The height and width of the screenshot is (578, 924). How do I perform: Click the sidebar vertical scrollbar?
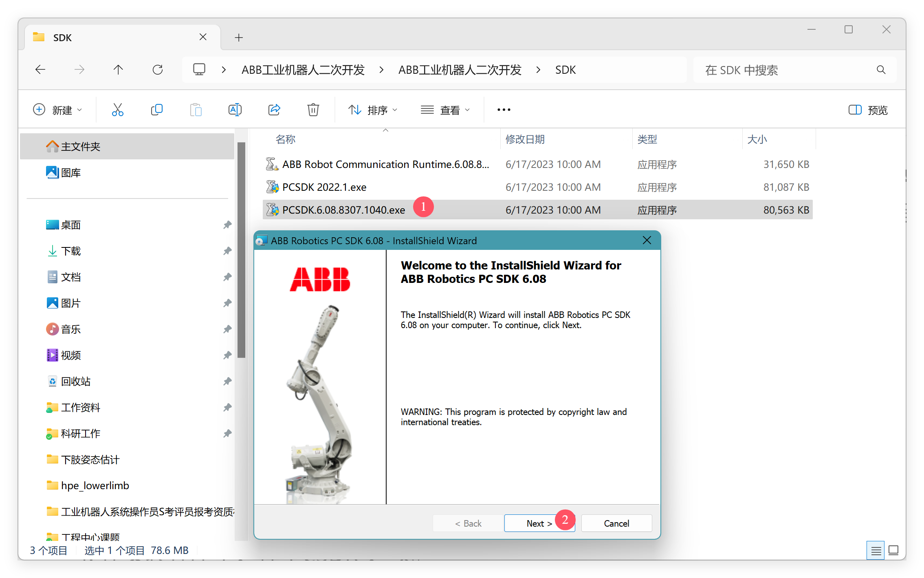241,250
